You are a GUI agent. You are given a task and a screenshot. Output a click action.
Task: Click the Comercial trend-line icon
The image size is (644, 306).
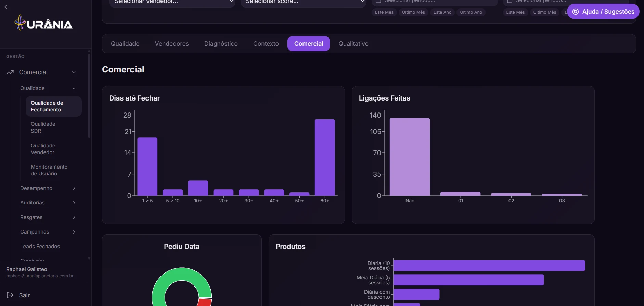click(x=10, y=72)
